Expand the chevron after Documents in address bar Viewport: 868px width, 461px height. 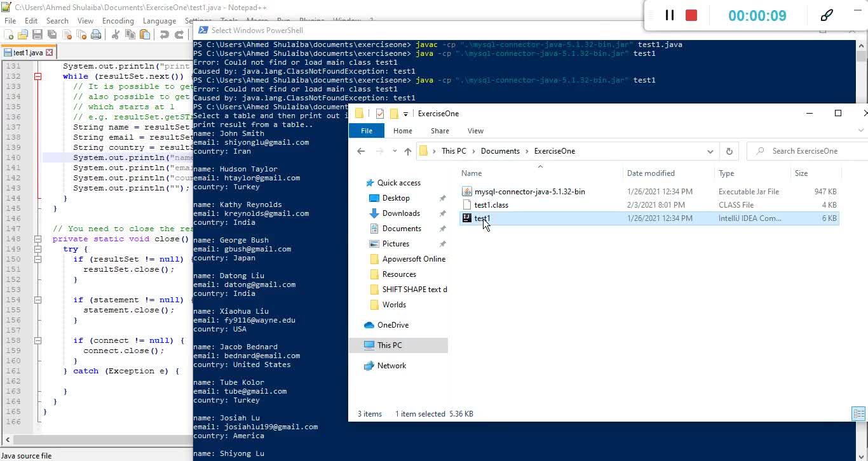click(527, 151)
